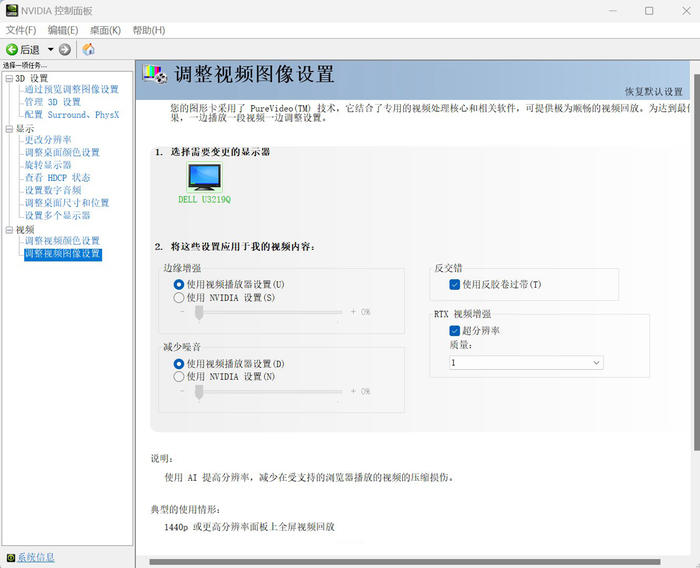Viewport: 700px width, 568px height.
Task: Open 管理 3D 设置 page
Action: 53,102
